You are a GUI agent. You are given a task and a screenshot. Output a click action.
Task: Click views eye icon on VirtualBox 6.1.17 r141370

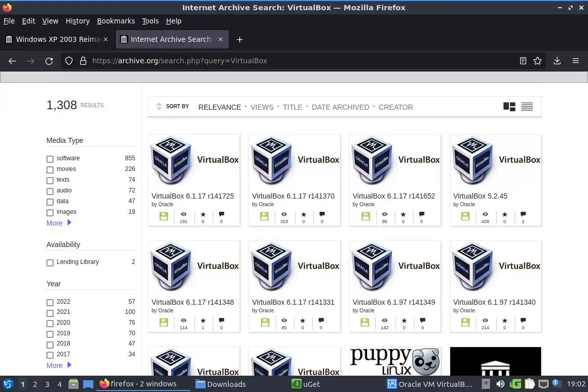click(x=284, y=214)
